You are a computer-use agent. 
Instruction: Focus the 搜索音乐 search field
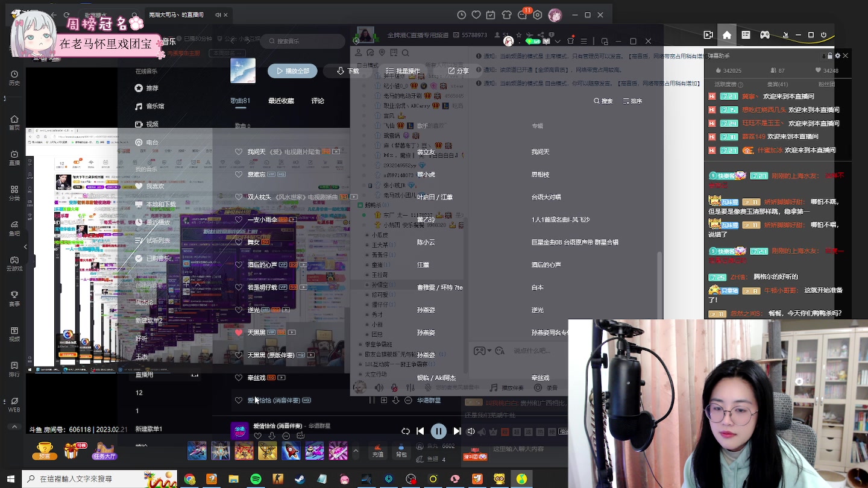click(302, 41)
